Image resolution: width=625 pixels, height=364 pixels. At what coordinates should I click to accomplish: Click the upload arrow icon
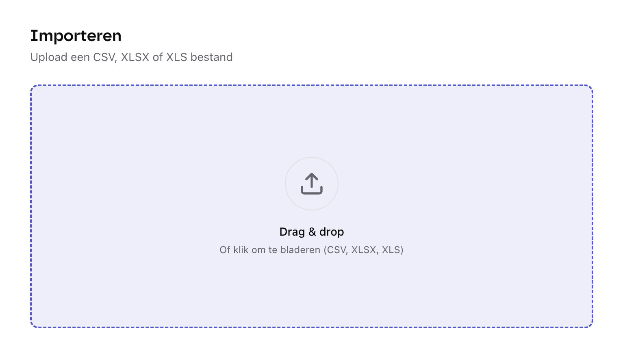[x=312, y=180]
